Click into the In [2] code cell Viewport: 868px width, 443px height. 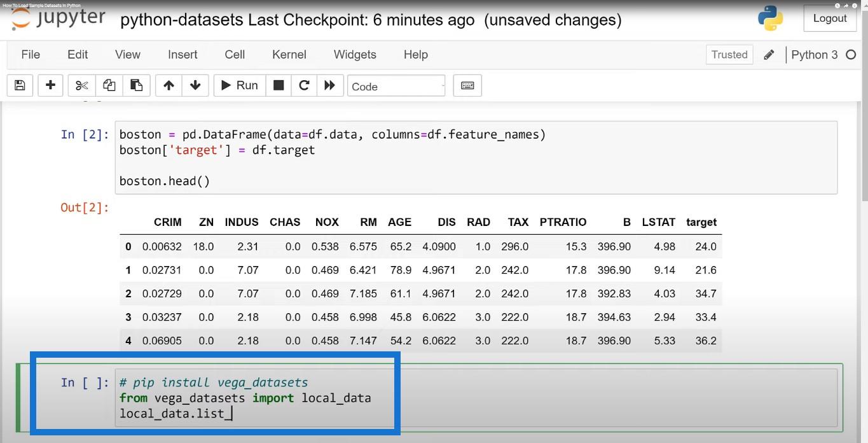(476, 158)
